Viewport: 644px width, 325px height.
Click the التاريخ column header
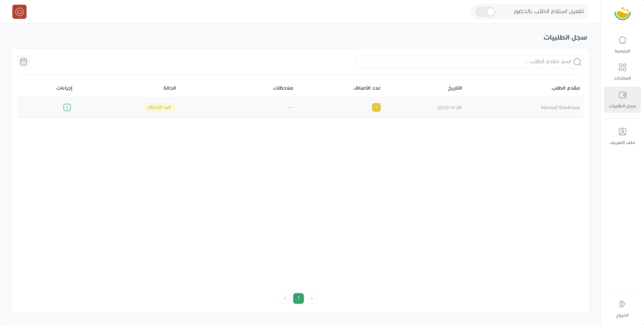click(455, 88)
